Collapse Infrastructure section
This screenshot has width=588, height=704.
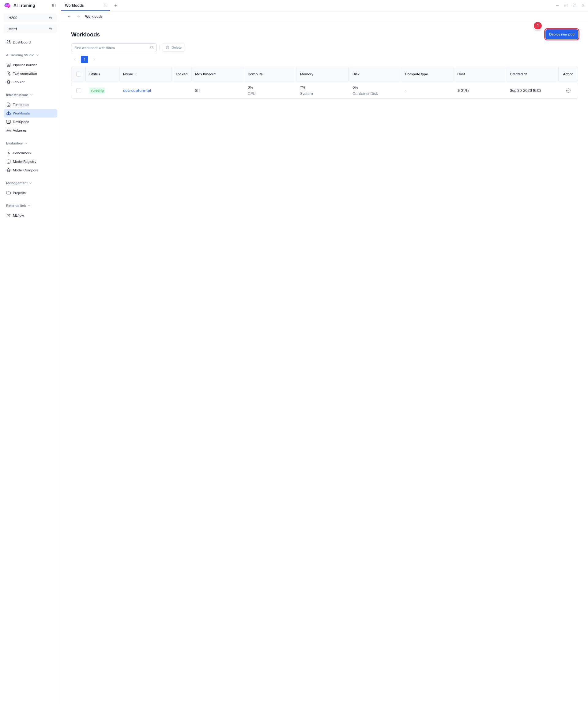coord(19,95)
